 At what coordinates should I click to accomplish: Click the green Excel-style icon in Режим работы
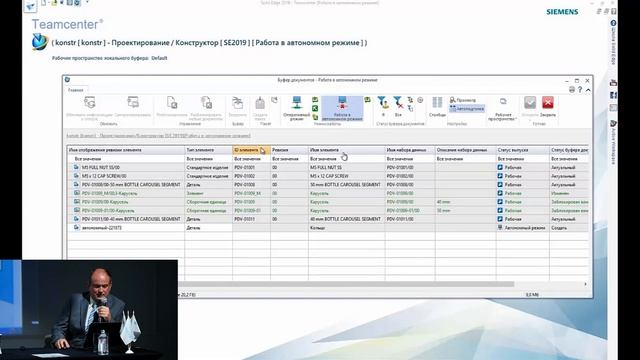point(315,108)
